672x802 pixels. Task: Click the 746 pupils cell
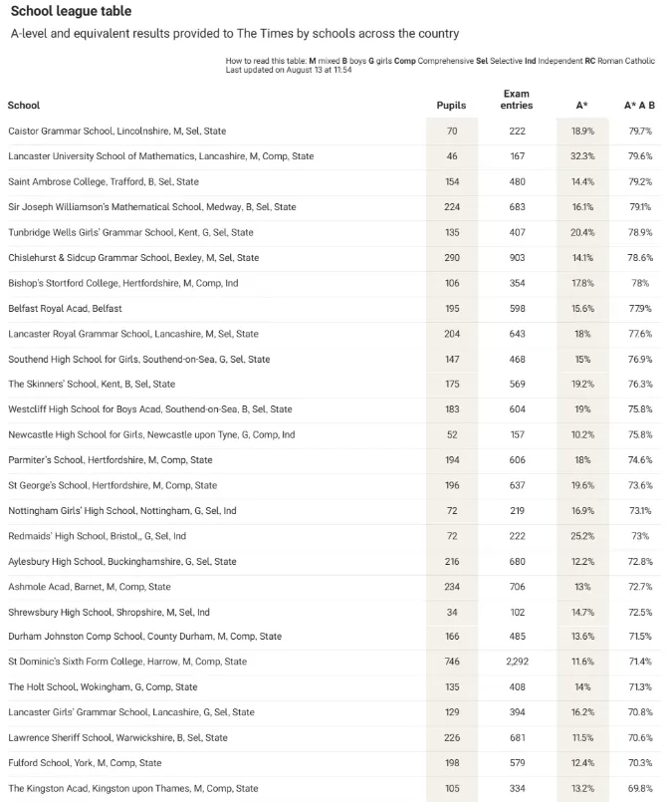point(452,662)
